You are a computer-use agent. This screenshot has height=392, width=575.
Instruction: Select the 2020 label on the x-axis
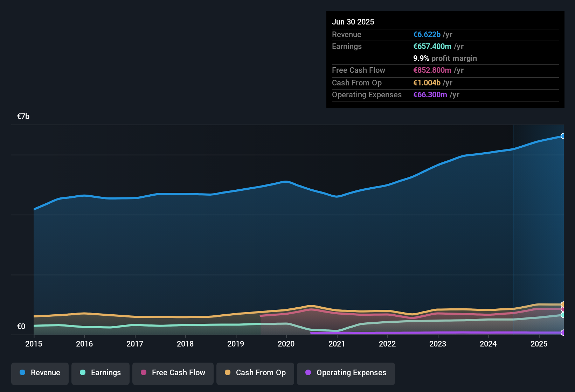[286, 344]
